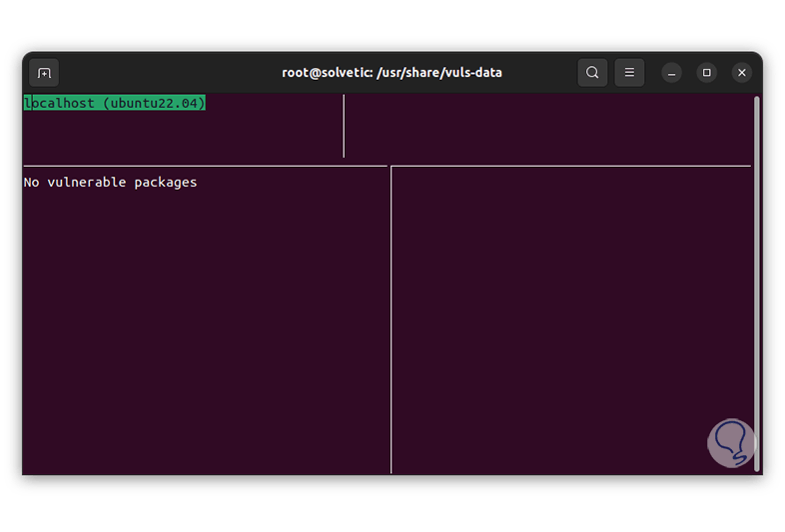Viewport: 785px width, 532px height.
Task: Focus the empty lower-right pane
Action: click(569, 319)
